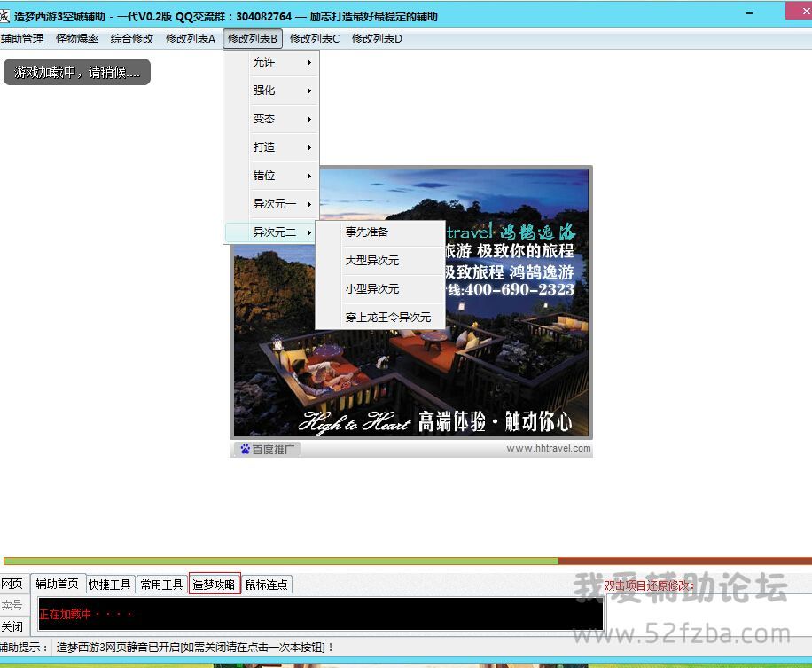This screenshot has height=668, width=812.
Task: Open the 综合修改 menu
Action: [132, 38]
